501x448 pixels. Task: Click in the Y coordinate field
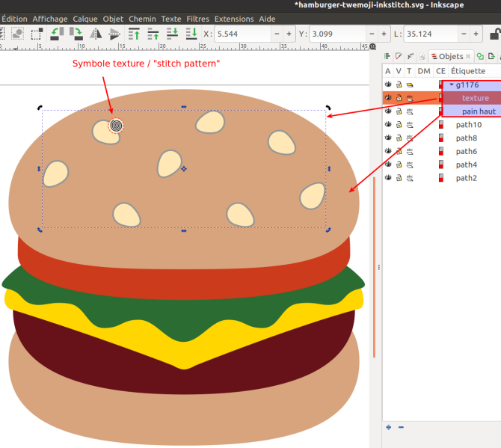coord(338,34)
